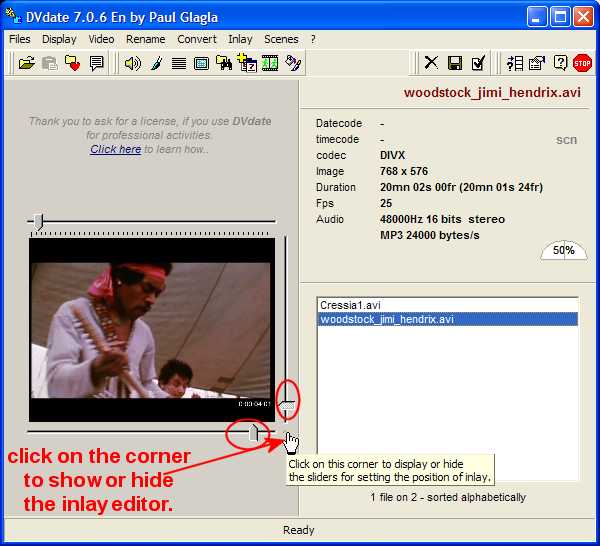The height and width of the screenshot is (546, 600).
Task: Click the Ready status bar text
Action: pyautogui.click(x=298, y=530)
